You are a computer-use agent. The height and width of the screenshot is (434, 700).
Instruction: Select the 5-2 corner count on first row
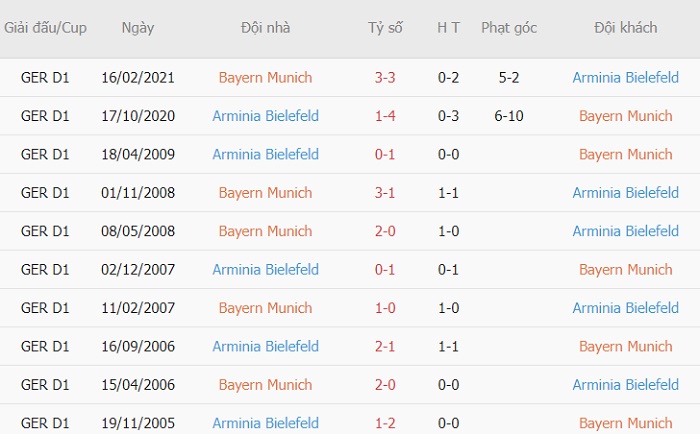(508, 78)
